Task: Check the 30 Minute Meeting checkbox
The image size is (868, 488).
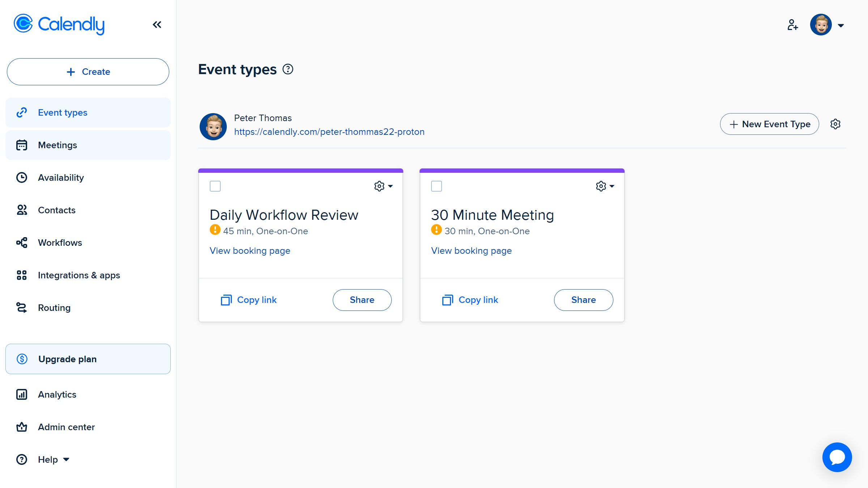Action: point(437,186)
